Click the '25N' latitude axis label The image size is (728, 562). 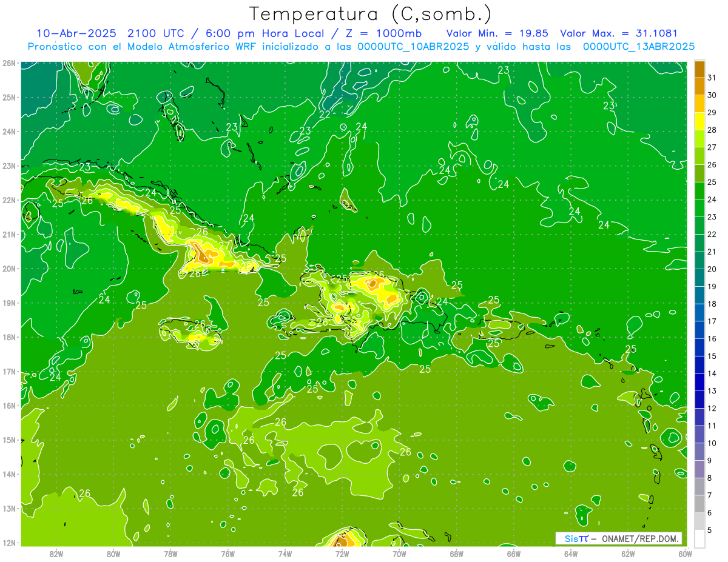(x=9, y=98)
